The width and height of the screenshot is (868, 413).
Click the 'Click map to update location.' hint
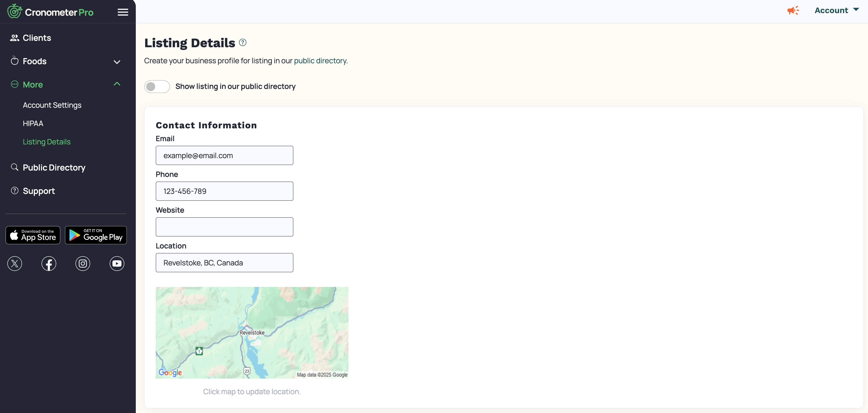click(x=252, y=391)
